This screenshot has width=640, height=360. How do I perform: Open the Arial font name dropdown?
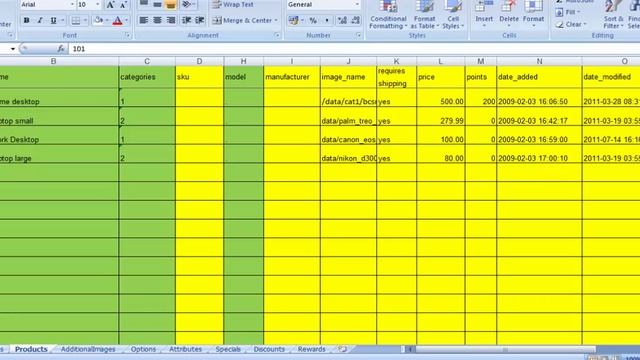click(x=72, y=4)
